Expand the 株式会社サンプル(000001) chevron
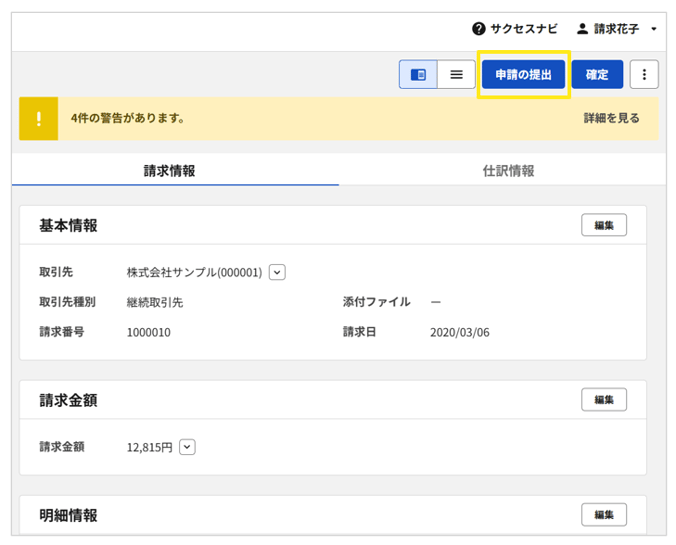 (277, 272)
